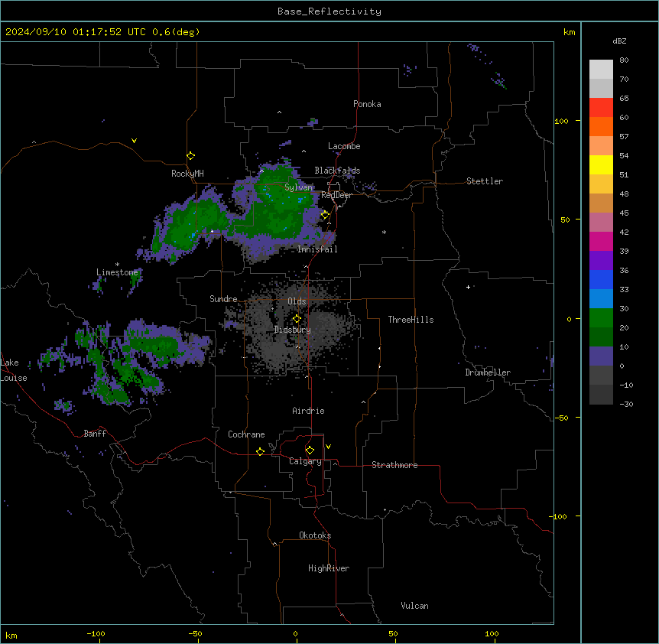Click the Sylvan label on the map
This screenshot has width=659, height=644.
[x=298, y=187]
